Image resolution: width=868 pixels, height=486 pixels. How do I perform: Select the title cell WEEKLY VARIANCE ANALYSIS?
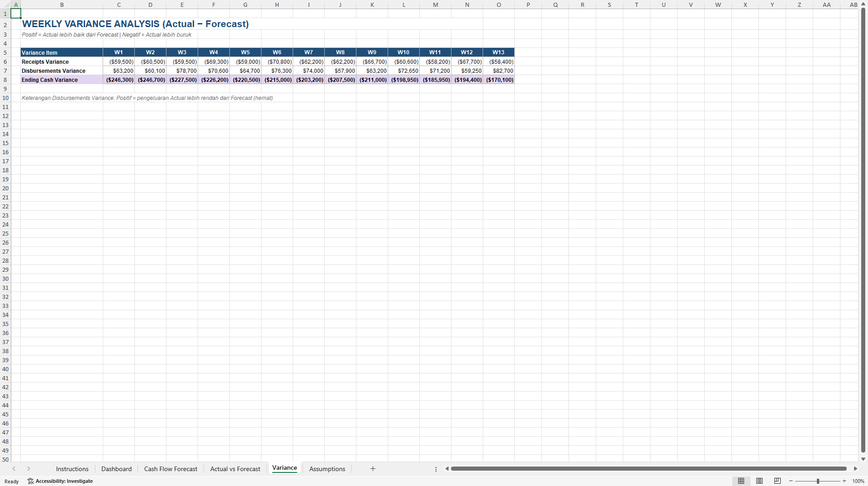135,24
